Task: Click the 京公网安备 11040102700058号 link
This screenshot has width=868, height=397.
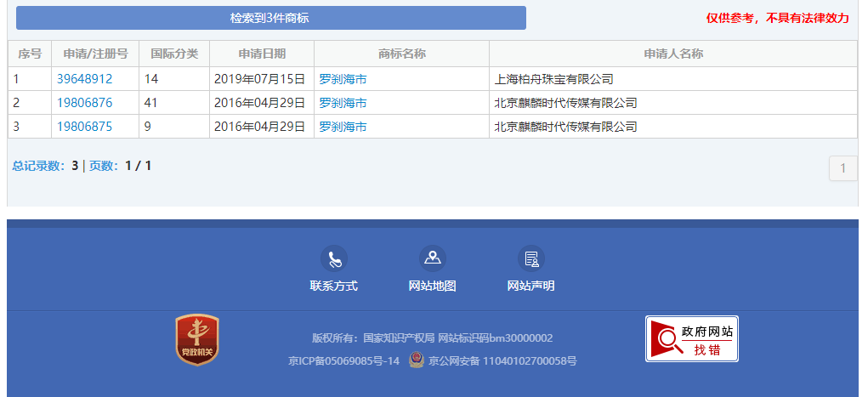Action: 502,361
